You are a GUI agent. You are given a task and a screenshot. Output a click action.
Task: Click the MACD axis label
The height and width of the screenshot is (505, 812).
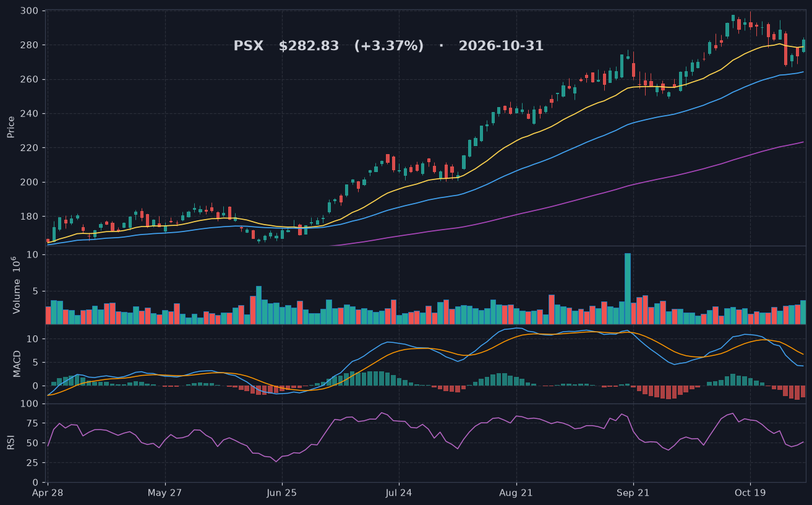click(x=17, y=363)
